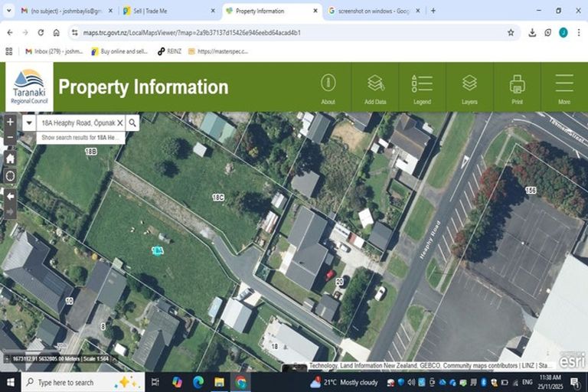Viewport: 588px width, 392px height.
Task: Open the Add Data tool
Action: [x=375, y=89]
